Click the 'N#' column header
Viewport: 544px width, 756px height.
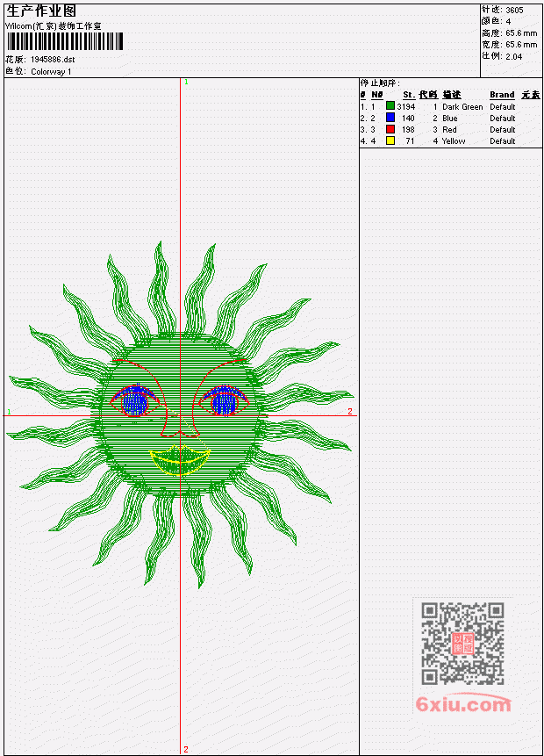click(x=376, y=95)
